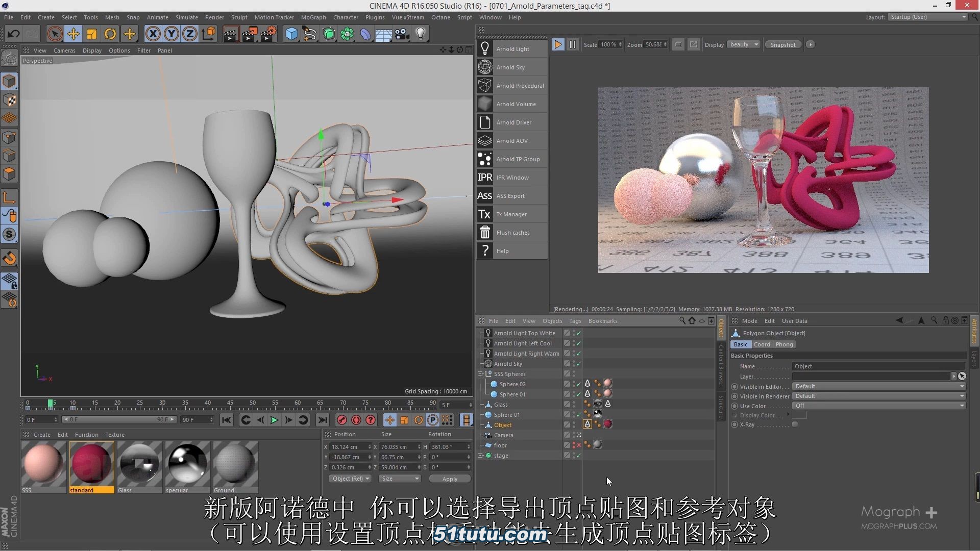Toggle X axis lock

point(153,34)
